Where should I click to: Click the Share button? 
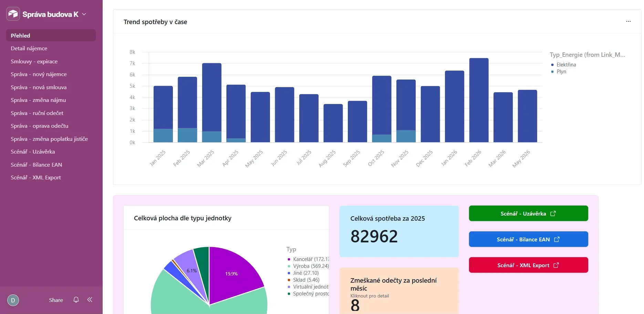(56, 300)
